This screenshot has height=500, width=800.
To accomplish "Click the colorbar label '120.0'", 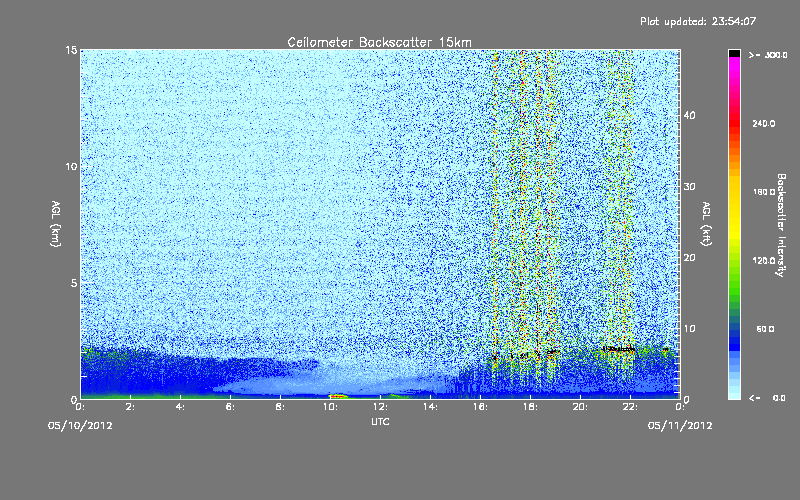I will click(764, 260).
